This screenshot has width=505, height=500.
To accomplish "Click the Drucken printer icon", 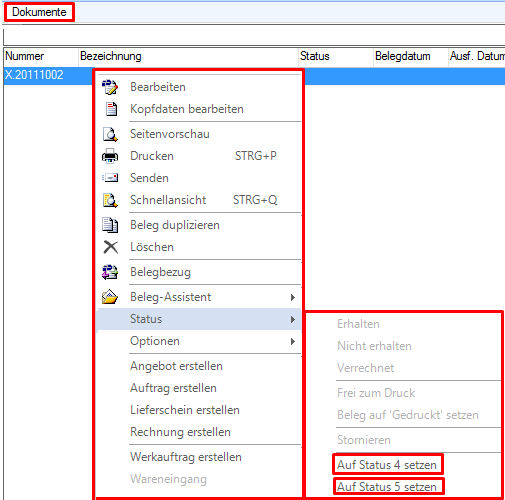I will point(110,156).
